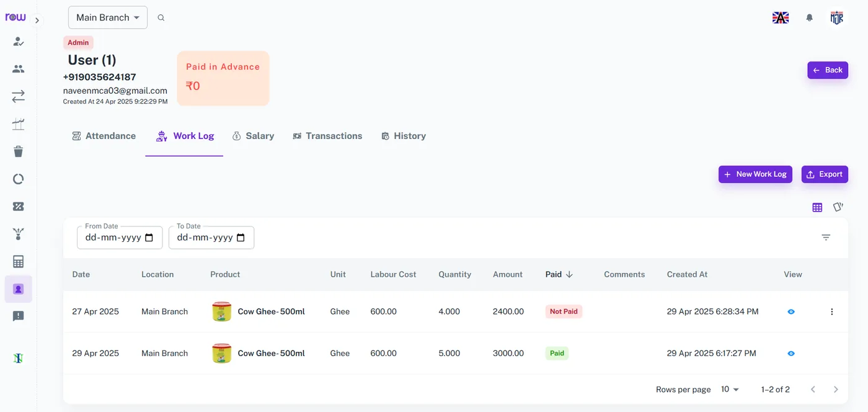The width and height of the screenshot is (868, 412).
Task: Sort by the Labour Cost column header
Action: tap(393, 274)
